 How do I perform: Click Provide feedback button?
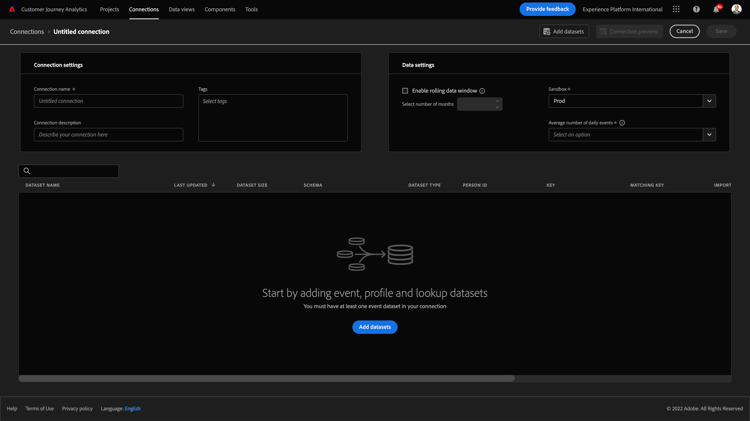547,9
